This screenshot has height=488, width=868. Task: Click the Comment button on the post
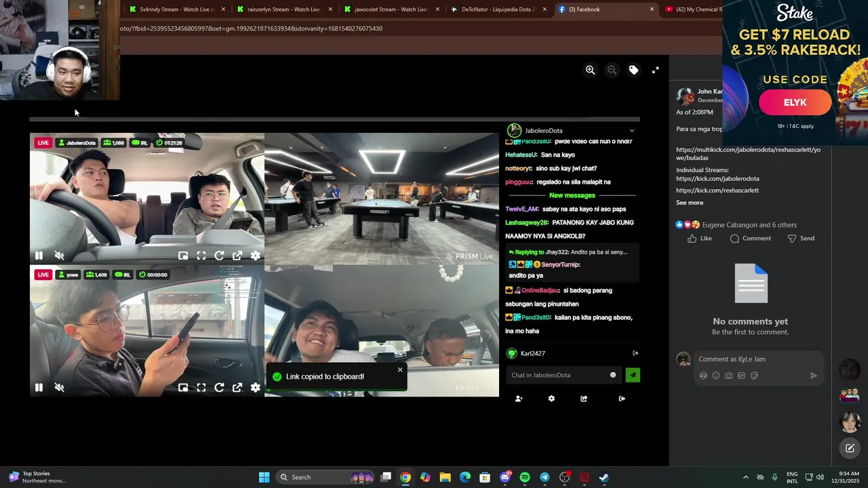coord(750,239)
